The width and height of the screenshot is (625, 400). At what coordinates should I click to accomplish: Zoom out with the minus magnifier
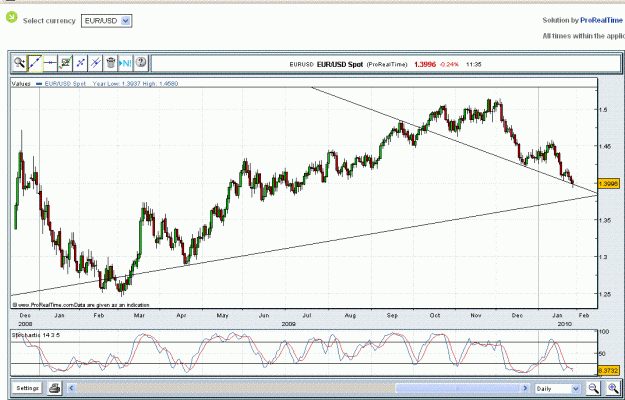click(x=594, y=388)
